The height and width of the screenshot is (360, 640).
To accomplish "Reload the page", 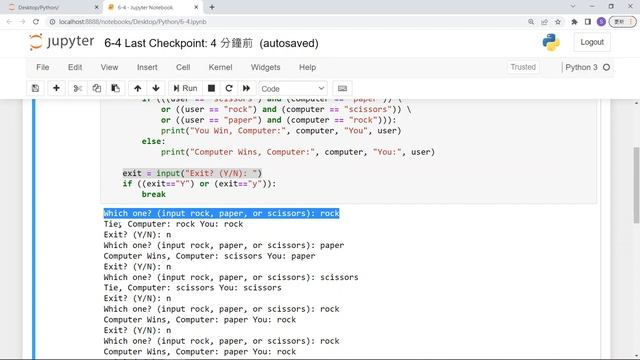I will click(36, 22).
